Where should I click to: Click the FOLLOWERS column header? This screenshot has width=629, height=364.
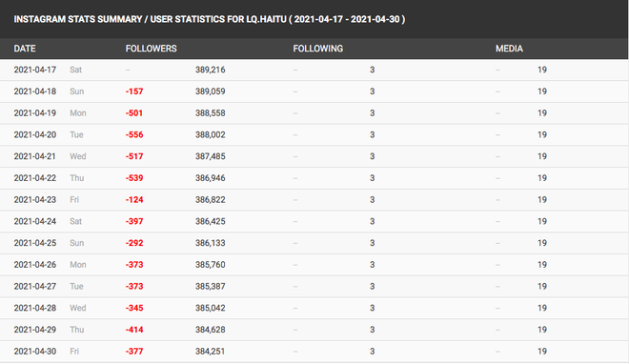pos(151,49)
